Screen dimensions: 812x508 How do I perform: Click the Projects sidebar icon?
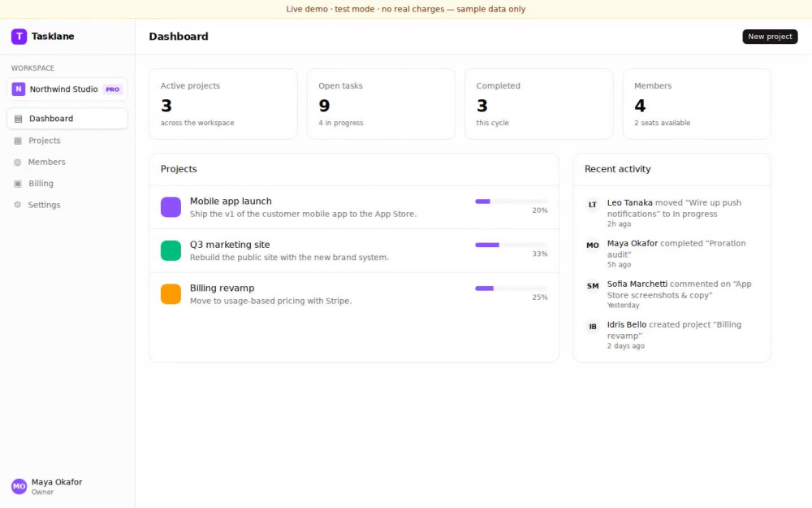pyautogui.click(x=18, y=141)
